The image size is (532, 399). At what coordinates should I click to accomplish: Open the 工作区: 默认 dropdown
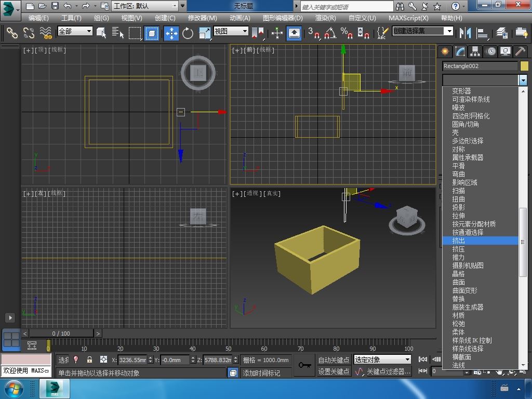pos(145,6)
